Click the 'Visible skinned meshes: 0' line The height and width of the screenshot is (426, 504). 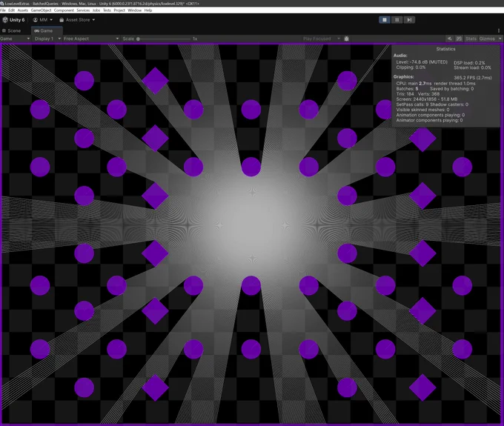(x=422, y=110)
